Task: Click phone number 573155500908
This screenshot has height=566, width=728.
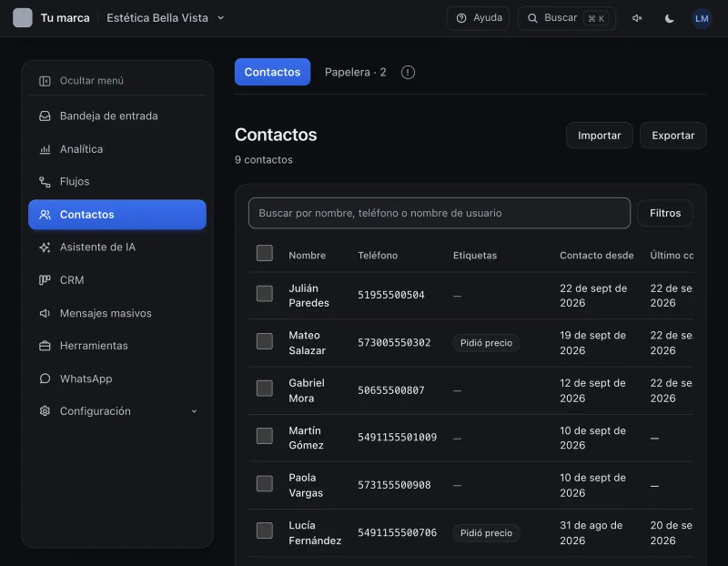Action: point(394,485)
